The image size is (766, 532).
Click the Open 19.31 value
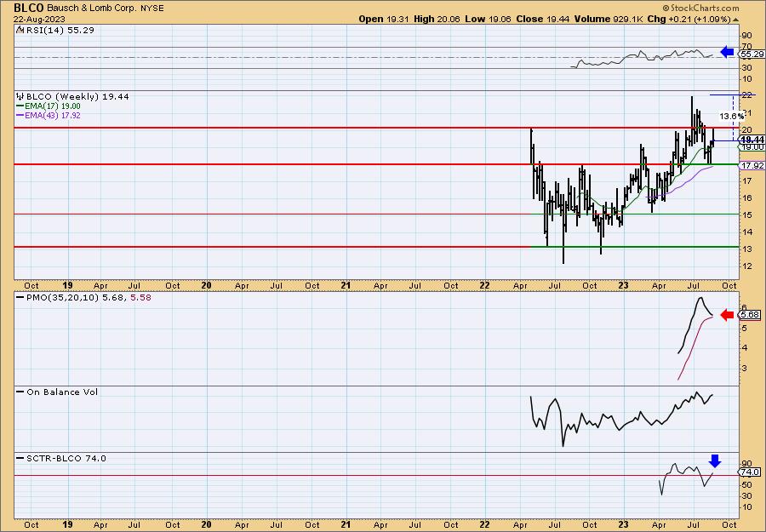[x=384, y=19]
